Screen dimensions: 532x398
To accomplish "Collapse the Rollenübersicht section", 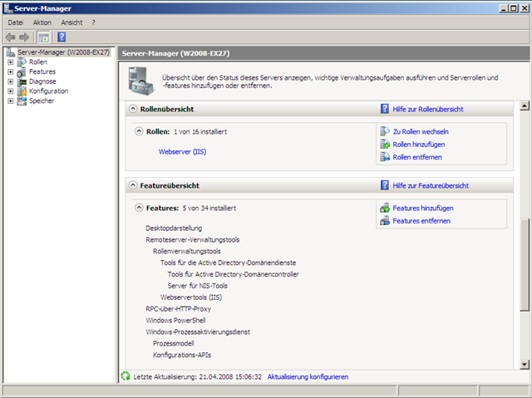I will click(x=133, y=109).
